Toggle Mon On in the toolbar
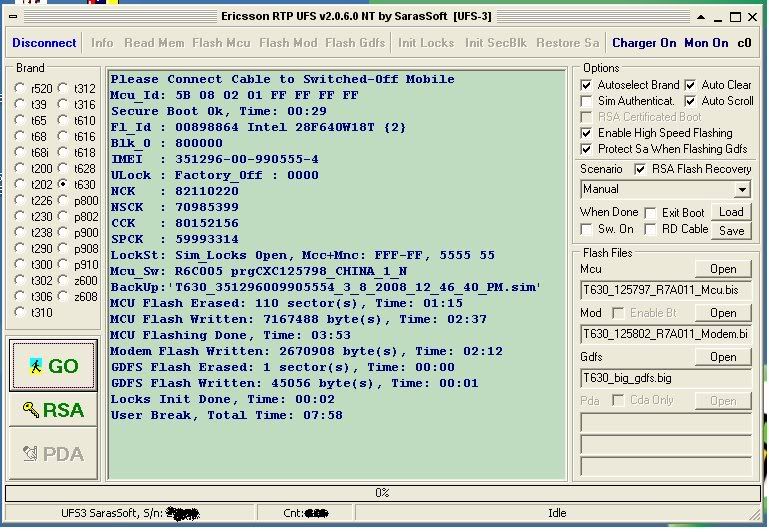The width and height of the screenshot is (769, 532). point(706,43)
